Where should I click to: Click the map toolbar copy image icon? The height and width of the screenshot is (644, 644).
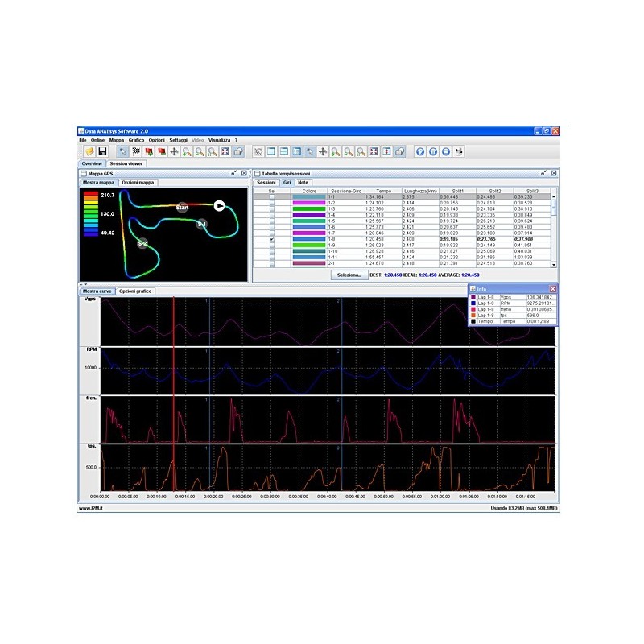(237, 151)
